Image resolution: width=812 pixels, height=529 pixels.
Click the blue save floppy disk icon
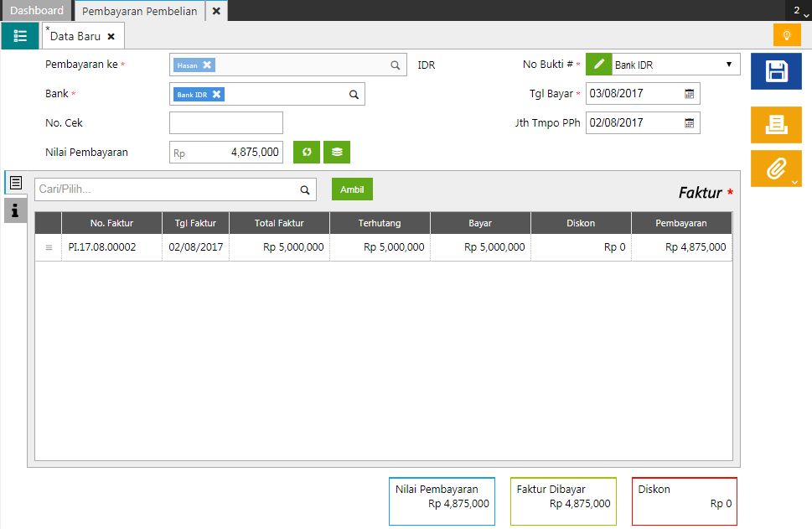click(x=776, y=71)
